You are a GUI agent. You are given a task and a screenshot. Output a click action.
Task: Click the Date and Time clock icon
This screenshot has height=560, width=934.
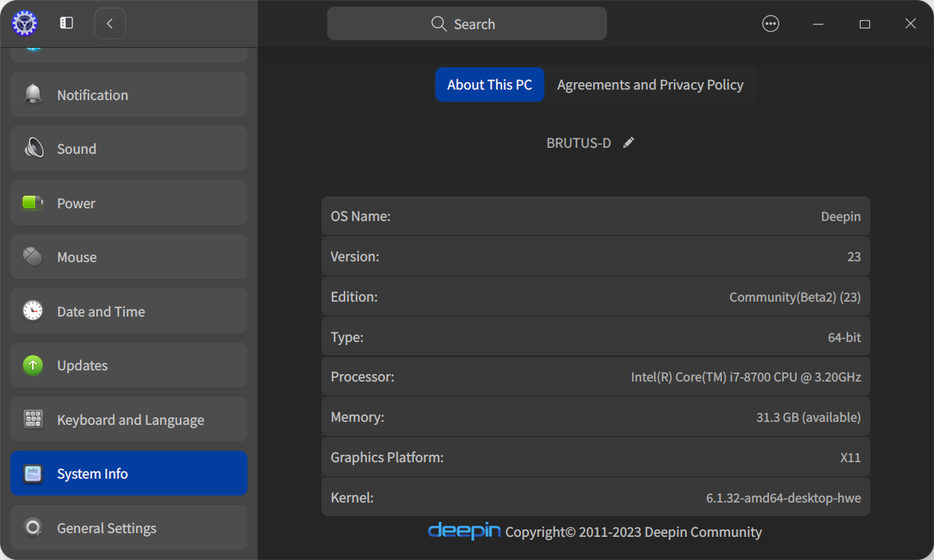point(33,311)
